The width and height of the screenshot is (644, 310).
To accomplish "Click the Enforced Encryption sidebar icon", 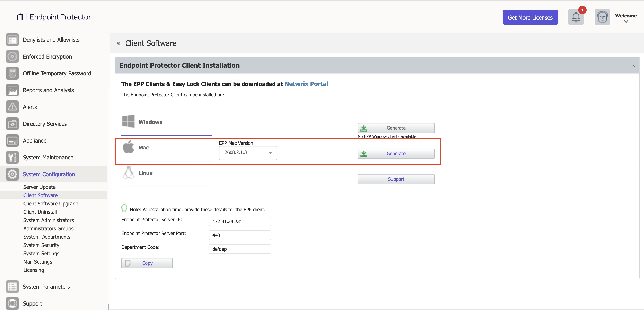I will pos(12,56).
